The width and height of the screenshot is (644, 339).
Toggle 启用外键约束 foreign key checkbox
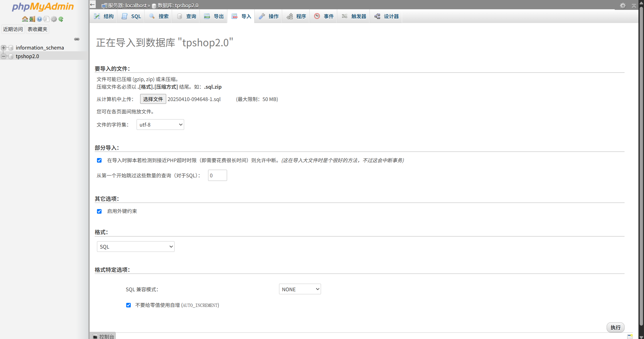[99, 211]
